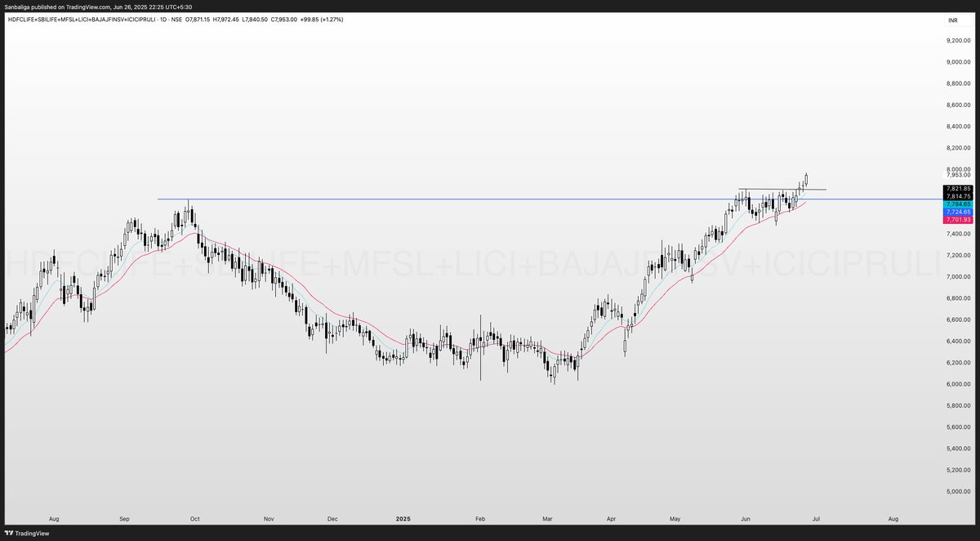
Task: Click the 6,400.00 price axis label
Action: click(959, 341)
